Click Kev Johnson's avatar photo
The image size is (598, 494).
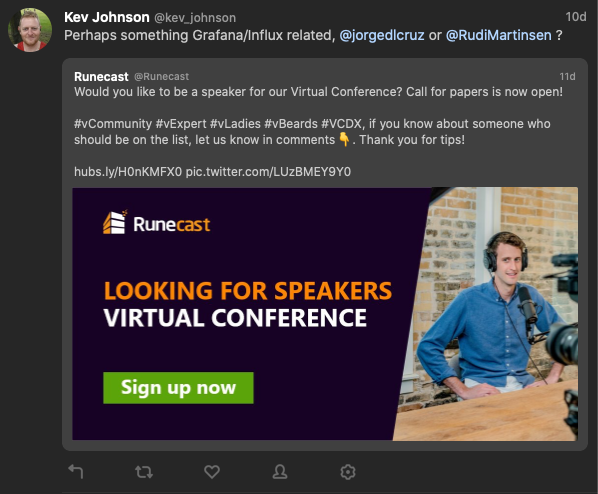(30, 30)
